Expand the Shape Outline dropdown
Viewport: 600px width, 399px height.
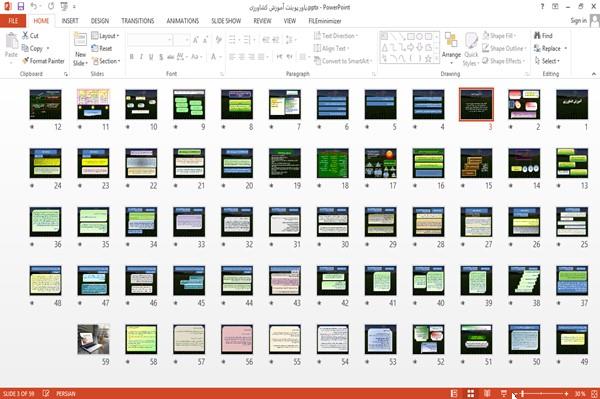coord(505,48)
